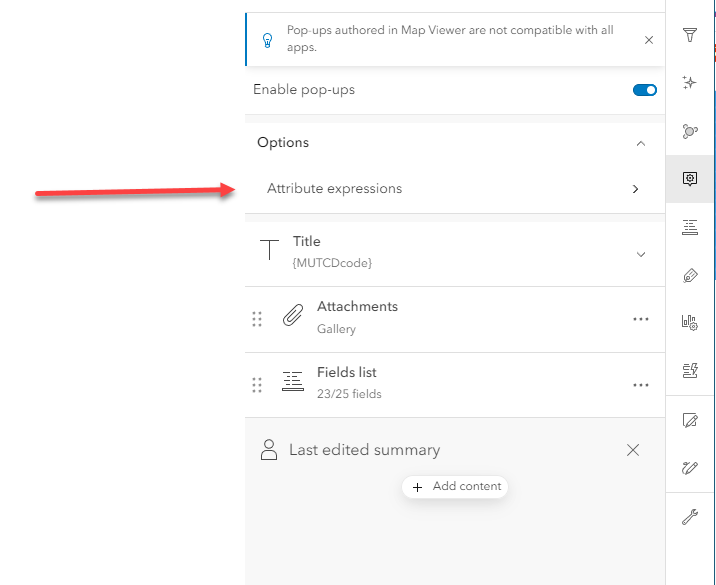
Task: Open the Configure charts icon
Action: point(689,322)
